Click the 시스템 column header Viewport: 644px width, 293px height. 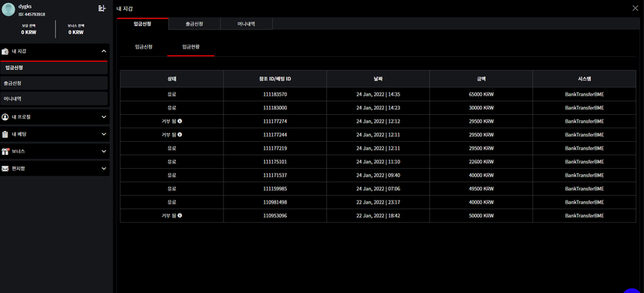(585, 79)
